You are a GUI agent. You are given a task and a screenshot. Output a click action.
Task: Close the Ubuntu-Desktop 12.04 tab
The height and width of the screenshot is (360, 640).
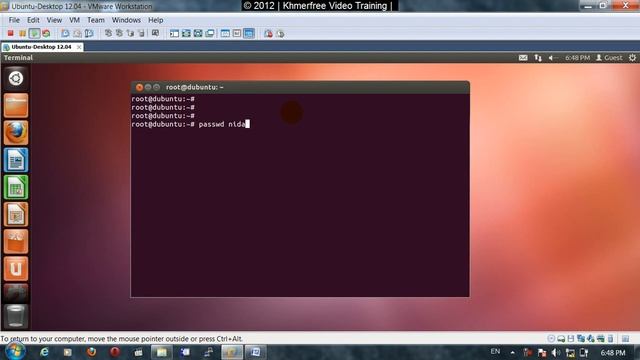pyautogui.click(x=79, y=47)
